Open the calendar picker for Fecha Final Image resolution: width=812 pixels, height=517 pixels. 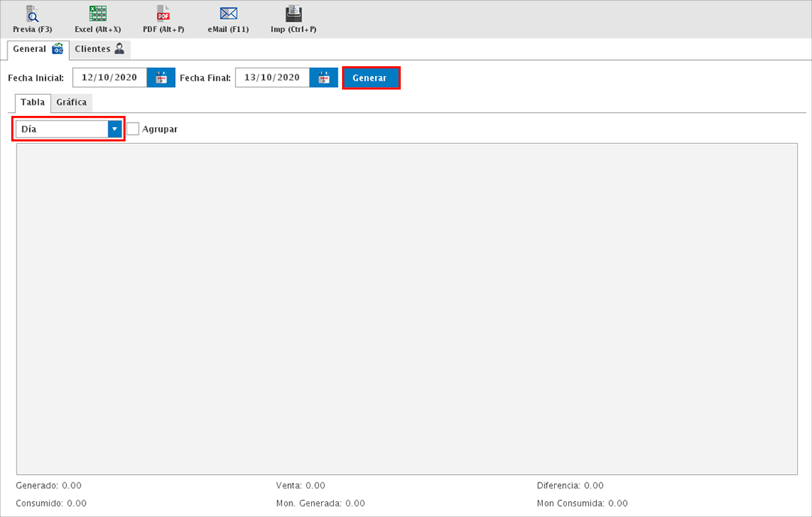[x=324, y=78]
